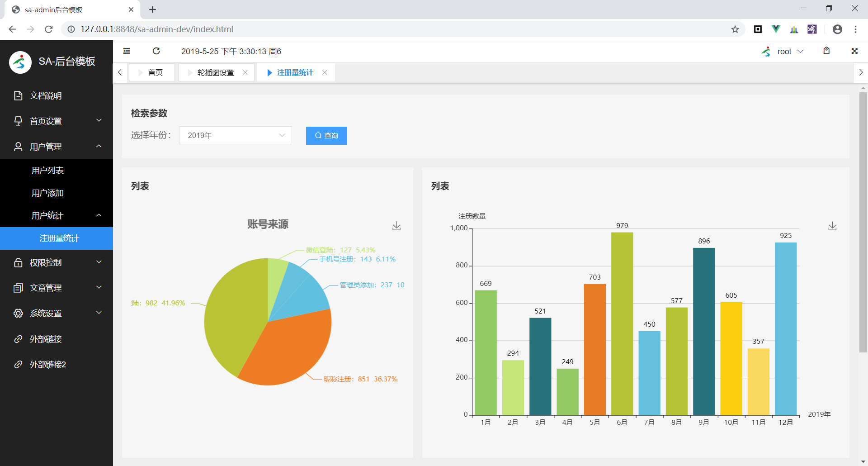The height and width of the screenshot is (466, 868).
Task: Open the note/clipboard icon next to root
Action: pos(826,51)
